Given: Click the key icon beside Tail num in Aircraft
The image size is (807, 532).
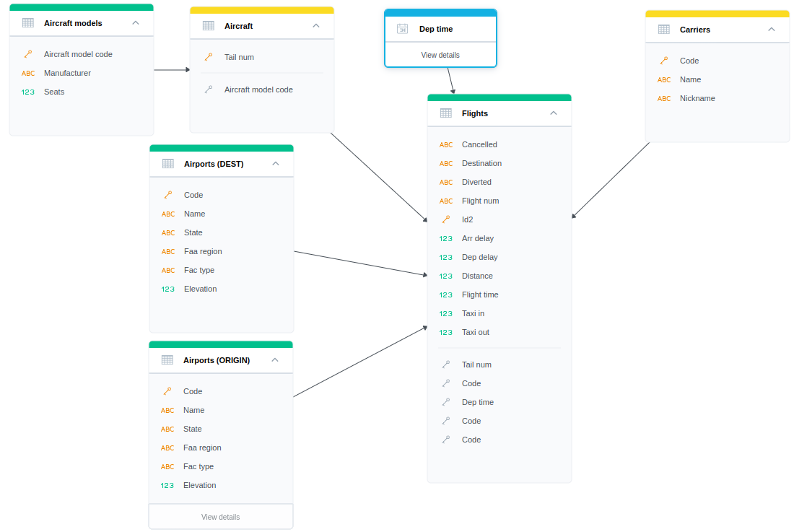Looking at the screenshot, I should pos(208,57).
